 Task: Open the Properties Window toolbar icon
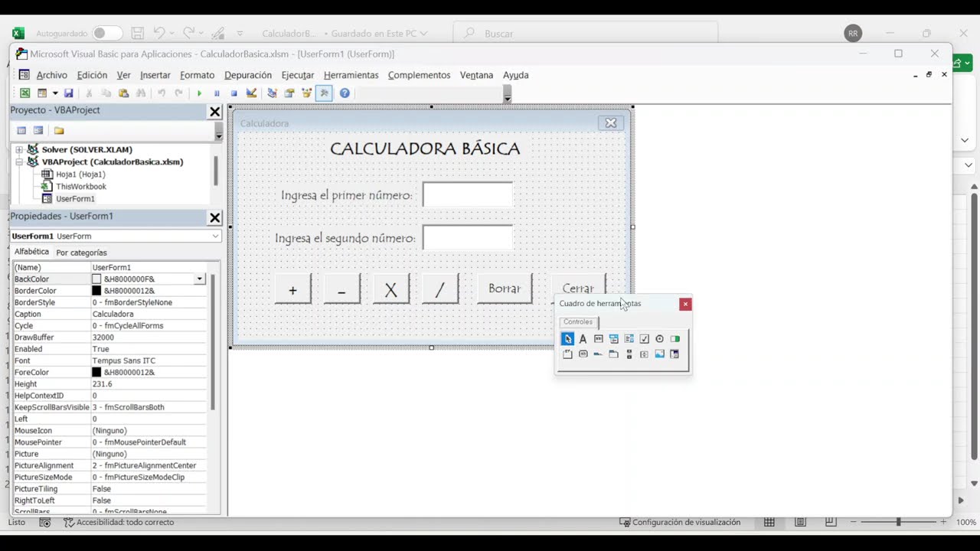coord(289,93)
